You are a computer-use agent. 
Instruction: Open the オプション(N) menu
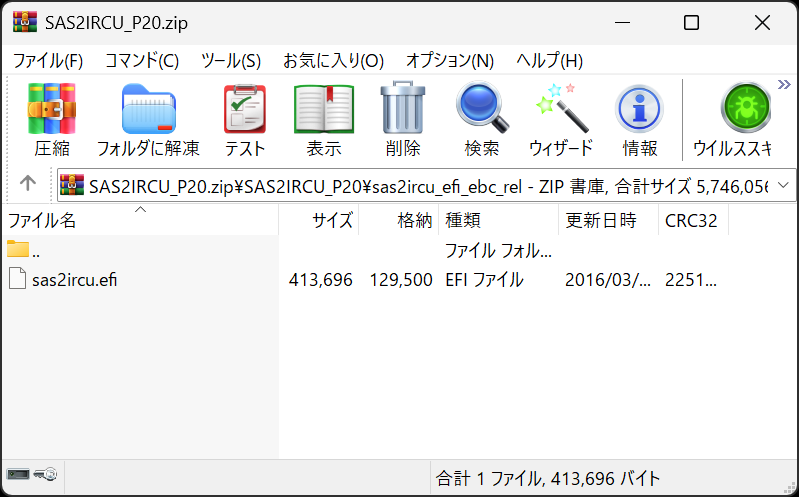[450, 61]
